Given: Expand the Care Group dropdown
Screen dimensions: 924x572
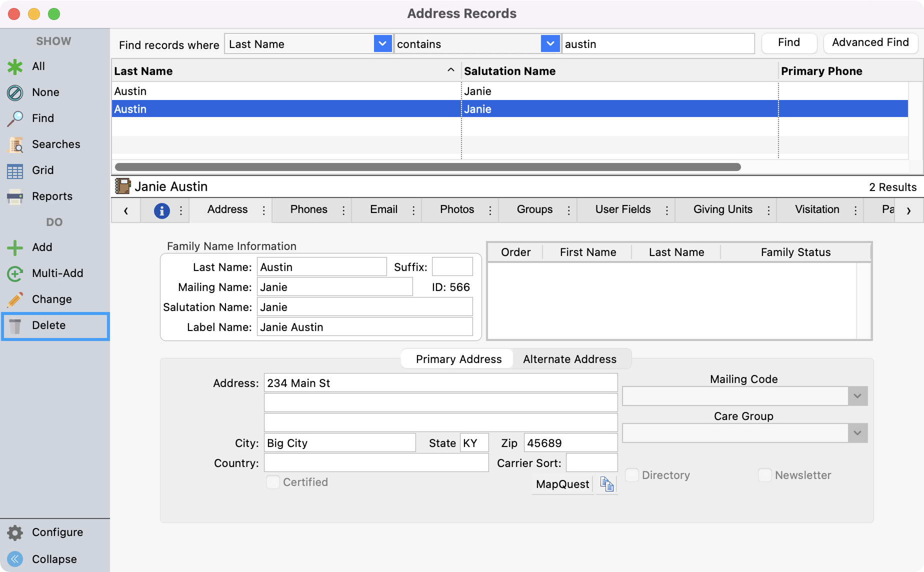Looking at the screenshot, I should point(857,433).
